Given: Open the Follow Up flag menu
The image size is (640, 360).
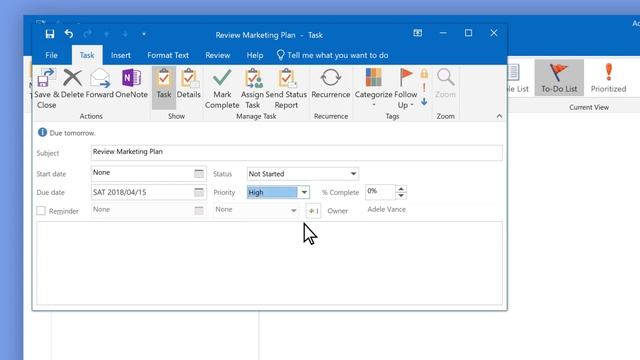Looking at the screenshot, I should point(406,89).
